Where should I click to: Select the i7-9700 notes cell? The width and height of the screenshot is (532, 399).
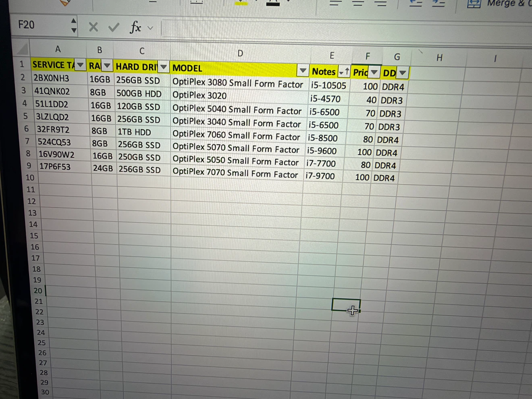tap(323, 176)
